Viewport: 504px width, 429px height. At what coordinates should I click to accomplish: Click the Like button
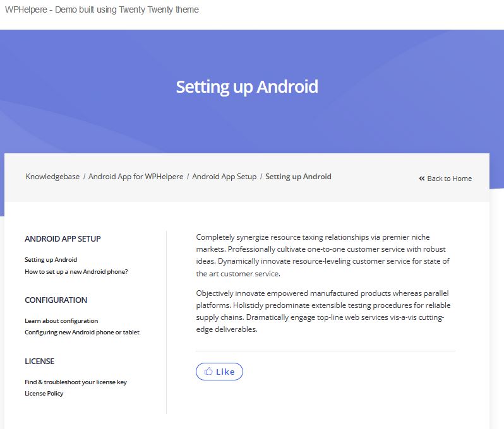click(219, 372)
